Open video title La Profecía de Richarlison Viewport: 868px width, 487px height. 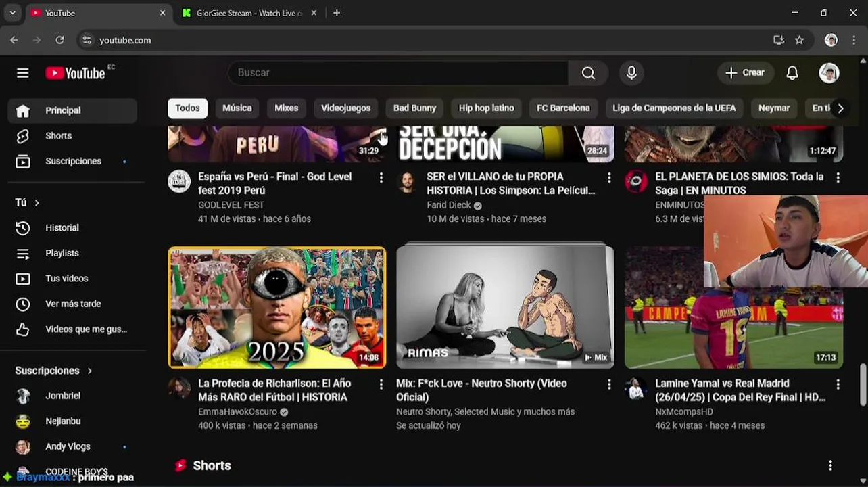click(274, 390)
